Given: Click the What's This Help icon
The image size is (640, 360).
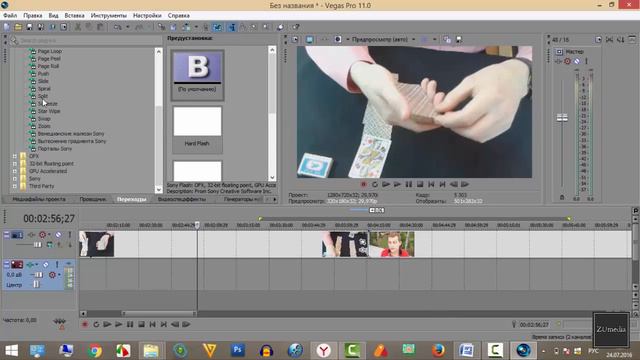Looking at the screenshot, I should [296, 27].
